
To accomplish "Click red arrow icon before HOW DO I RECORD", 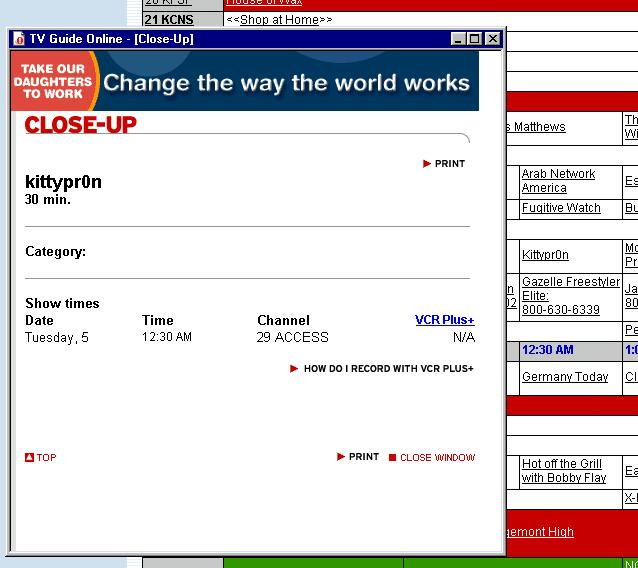I will (x=294, y=369).
